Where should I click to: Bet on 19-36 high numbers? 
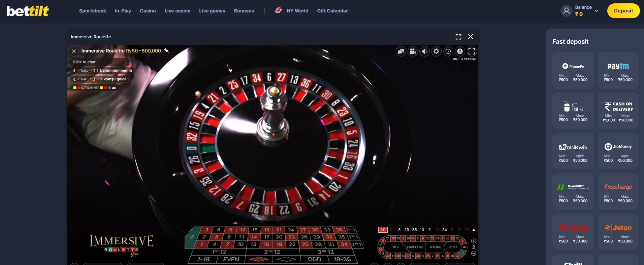pyautogui.click(x=342, y=259)
